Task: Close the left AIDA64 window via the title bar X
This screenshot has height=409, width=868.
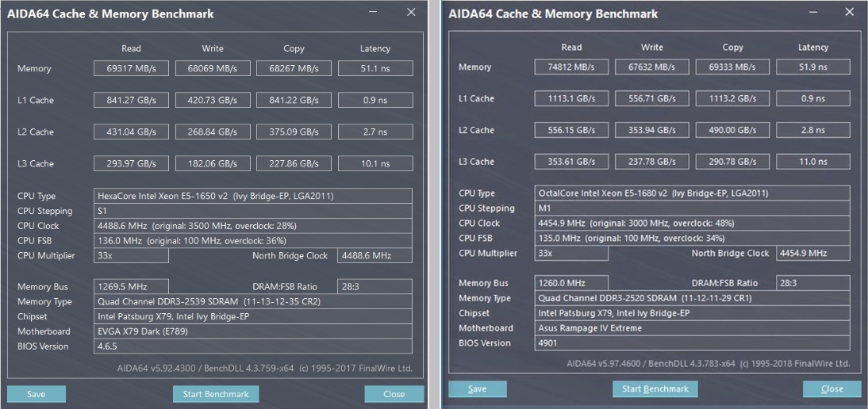Action: click(x=411, y=13)
